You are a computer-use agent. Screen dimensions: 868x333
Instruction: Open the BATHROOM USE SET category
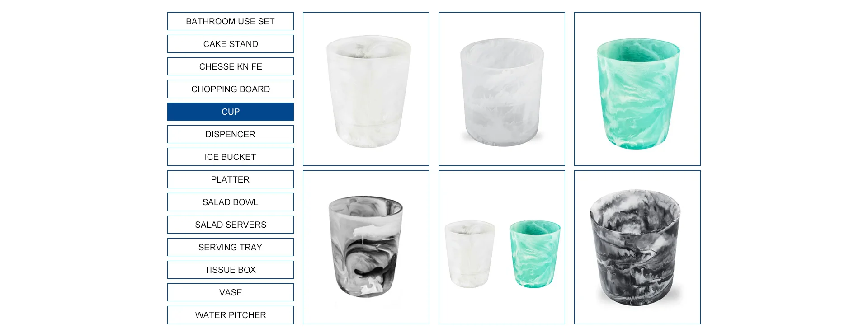230,21
